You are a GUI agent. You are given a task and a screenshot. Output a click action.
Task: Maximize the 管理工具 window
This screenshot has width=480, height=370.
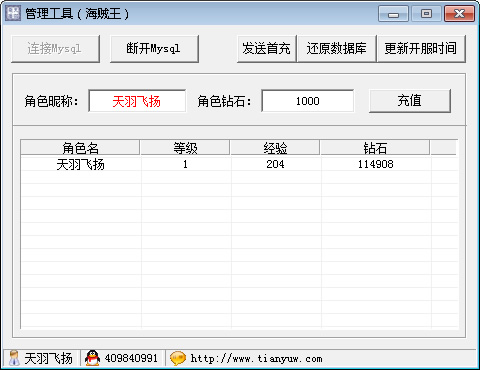pos(426,14)
